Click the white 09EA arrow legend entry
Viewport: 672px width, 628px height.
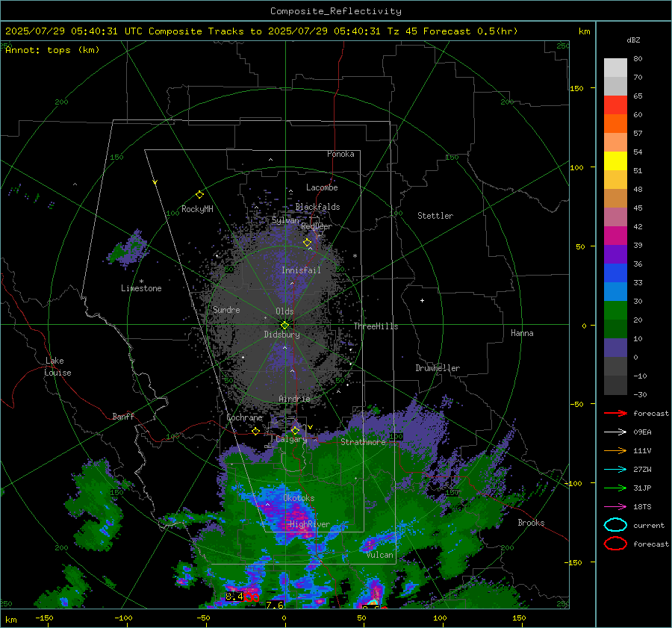(x=615, y=432)
